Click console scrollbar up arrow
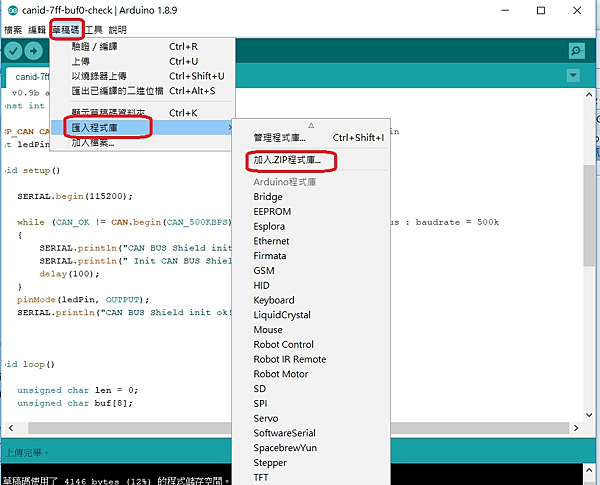 [x=589, y=470]
